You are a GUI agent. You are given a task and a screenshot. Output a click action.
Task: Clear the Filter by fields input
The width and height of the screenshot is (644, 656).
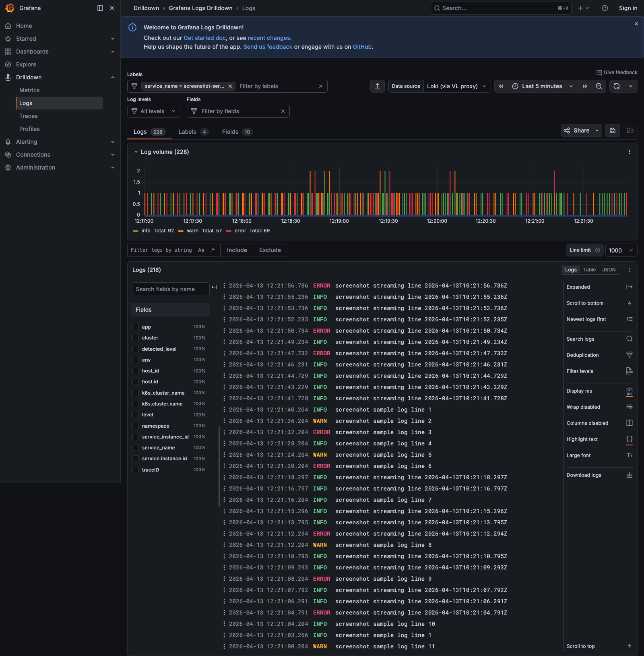pyautogui.click(x=283, y=111)
